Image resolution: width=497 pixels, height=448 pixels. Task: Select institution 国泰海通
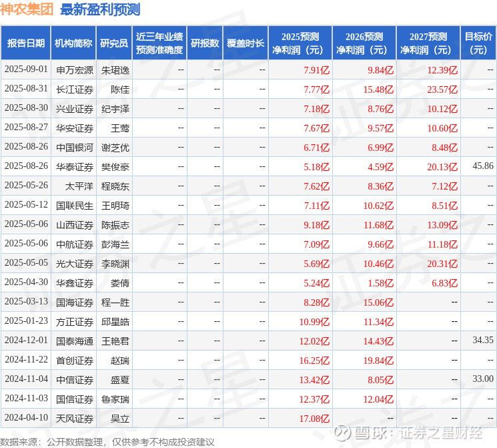click(x=75, y=341)
